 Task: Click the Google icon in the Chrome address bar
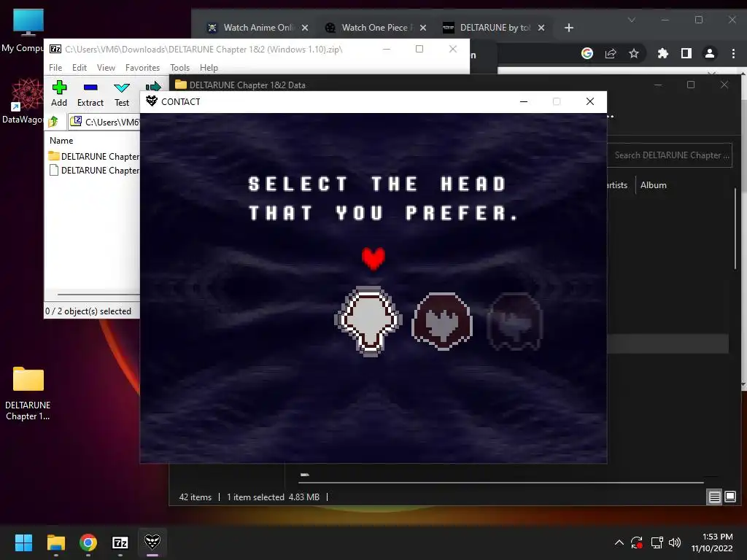click(587, 53)
